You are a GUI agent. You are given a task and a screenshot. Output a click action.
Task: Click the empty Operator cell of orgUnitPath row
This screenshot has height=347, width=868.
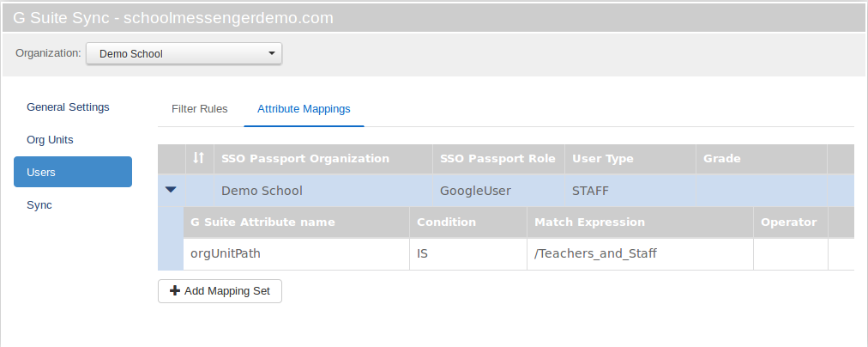pyautogui.click(x=791, y=254)
